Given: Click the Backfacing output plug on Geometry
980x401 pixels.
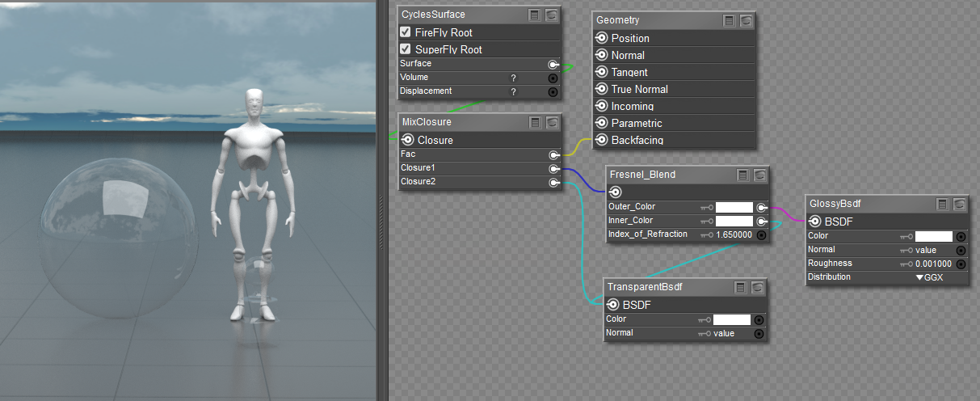Looking at the screenshot, I should 601,140.
